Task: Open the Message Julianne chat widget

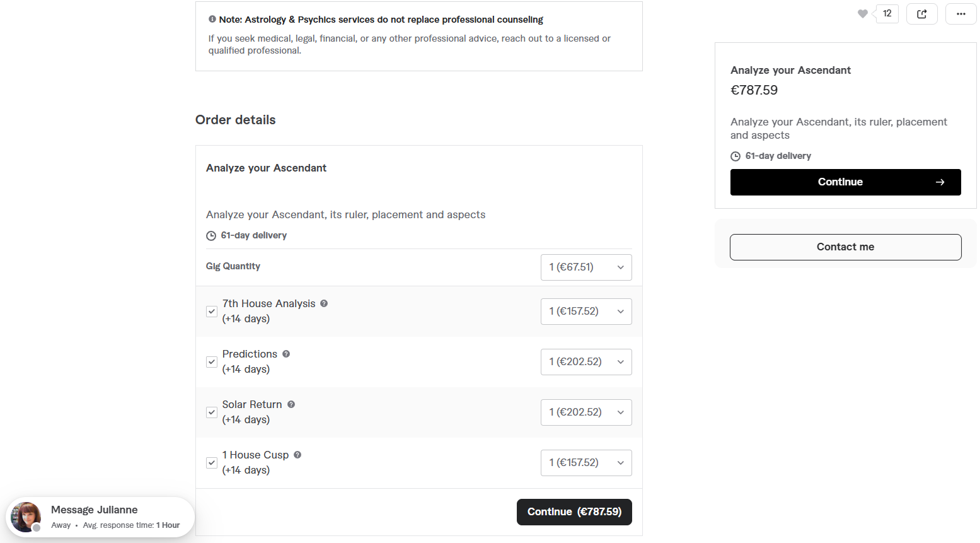Action: 100,517
